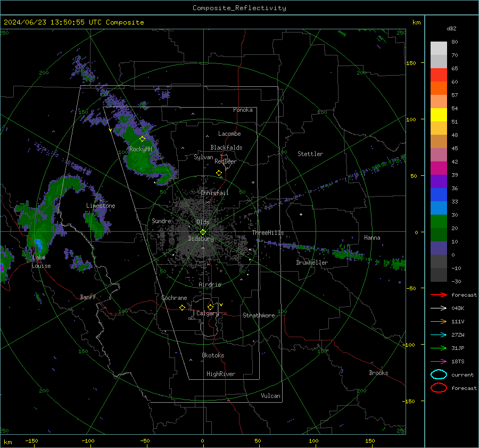Select the light gray 80 dBZ swatch
Screen dimensions: 479x448
(x=439, y=48)
